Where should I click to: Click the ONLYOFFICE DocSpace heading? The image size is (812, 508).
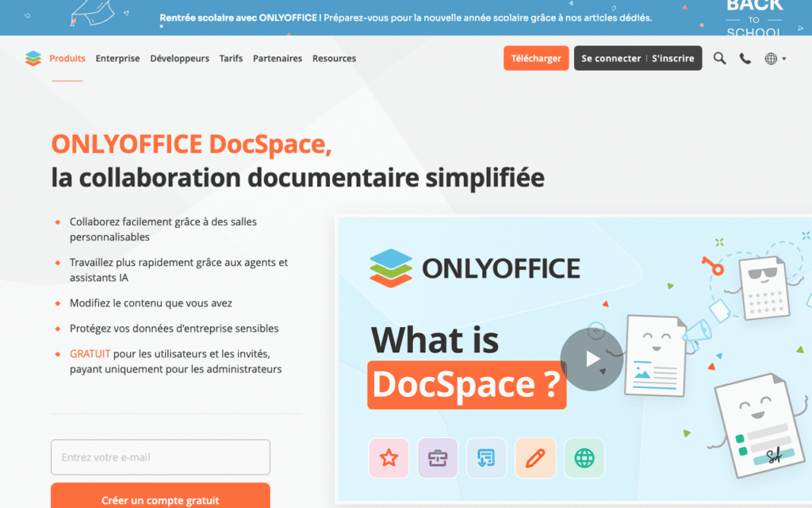click(192, 144)
